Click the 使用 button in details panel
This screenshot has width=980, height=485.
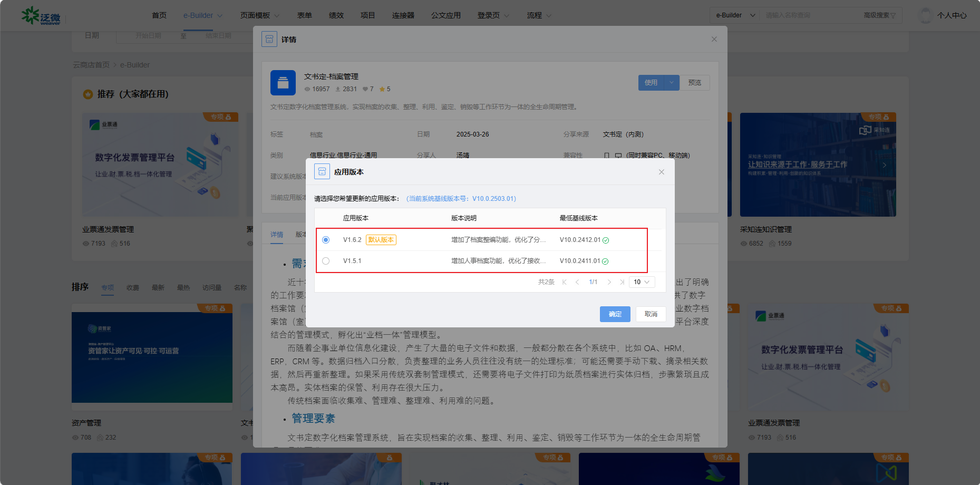pyautogui.click(x=651, y=83)
